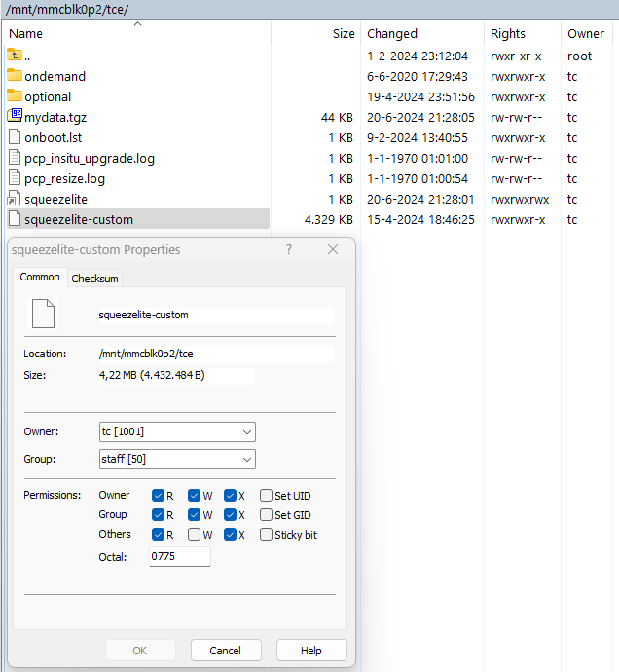
Task: Select the squeezelite file name
Action: pyautogui.click(x=55, y=200)
